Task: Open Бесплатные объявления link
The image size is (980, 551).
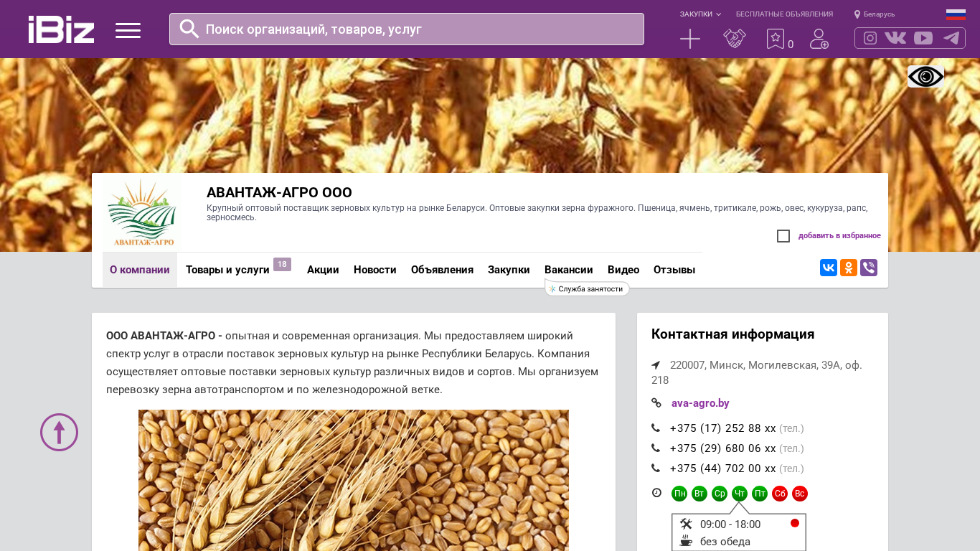Action: pyautogui.click(x=784, y=14)
